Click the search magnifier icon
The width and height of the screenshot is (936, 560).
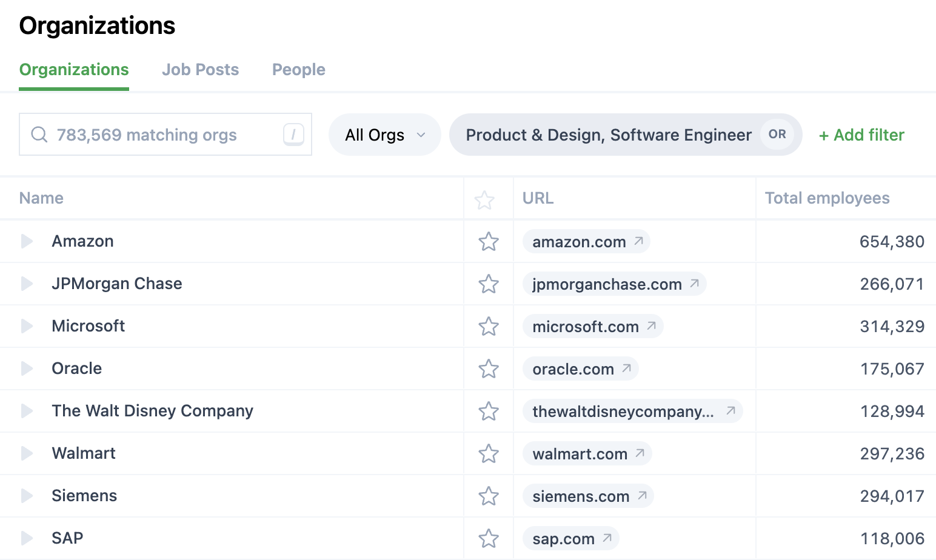[39, 135]
